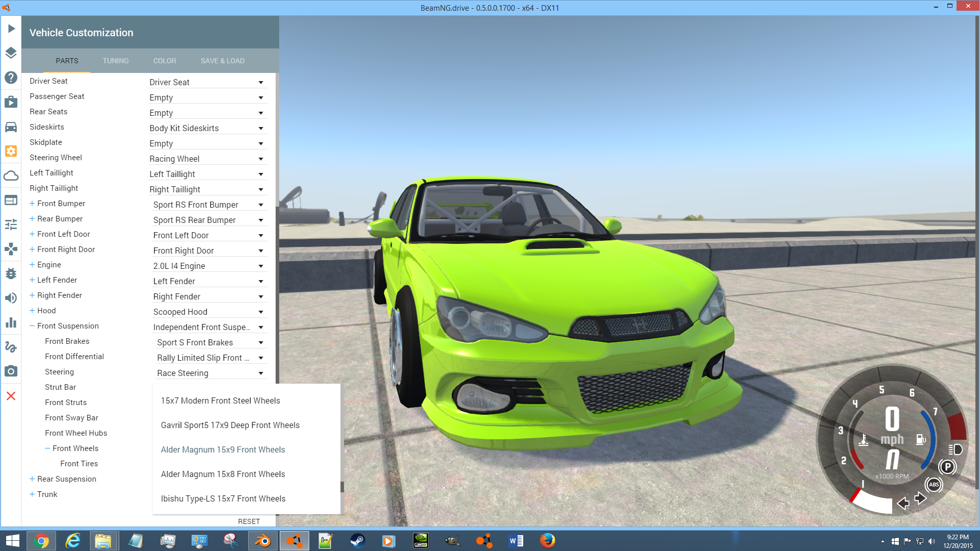Collapse the Front Suspension tree node
The height and width of the screenshot is (551, 980).
[32, 326]
